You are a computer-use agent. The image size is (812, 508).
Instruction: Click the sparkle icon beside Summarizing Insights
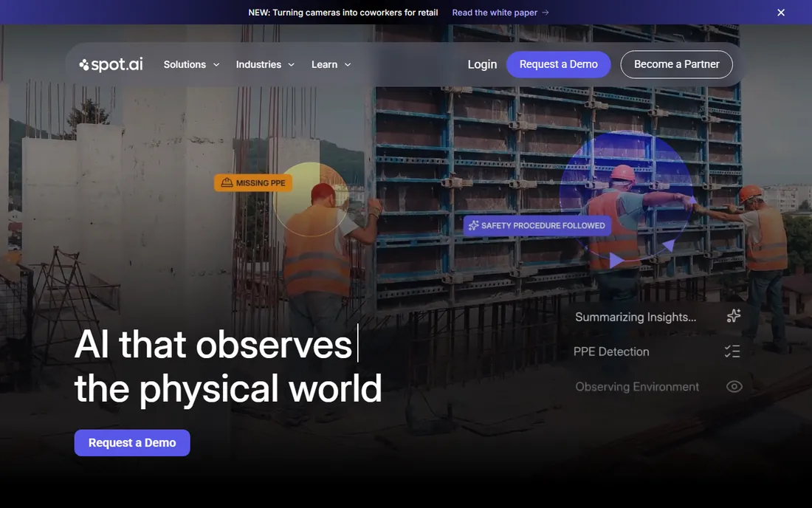tap(733, 315)
